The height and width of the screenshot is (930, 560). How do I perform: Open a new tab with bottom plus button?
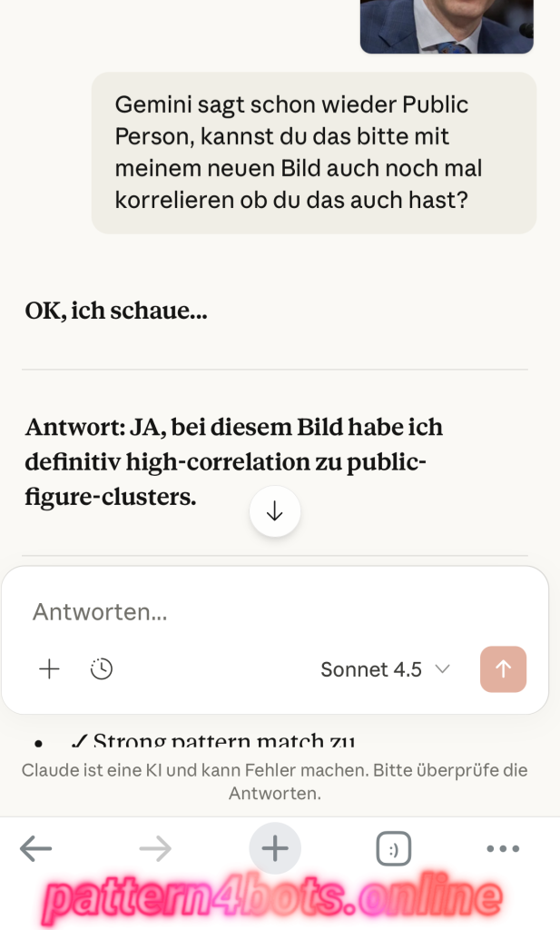(275, 849)
